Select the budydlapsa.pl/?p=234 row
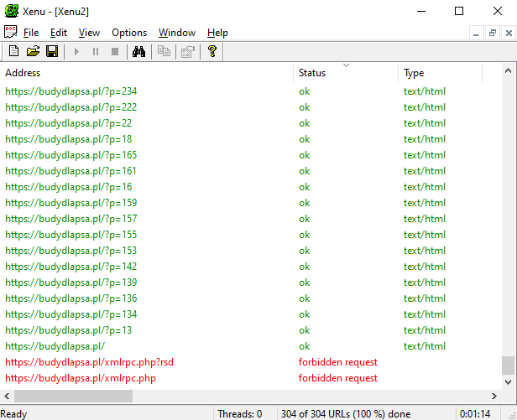Viewport: 517px width, 420px height. (251, 91)
